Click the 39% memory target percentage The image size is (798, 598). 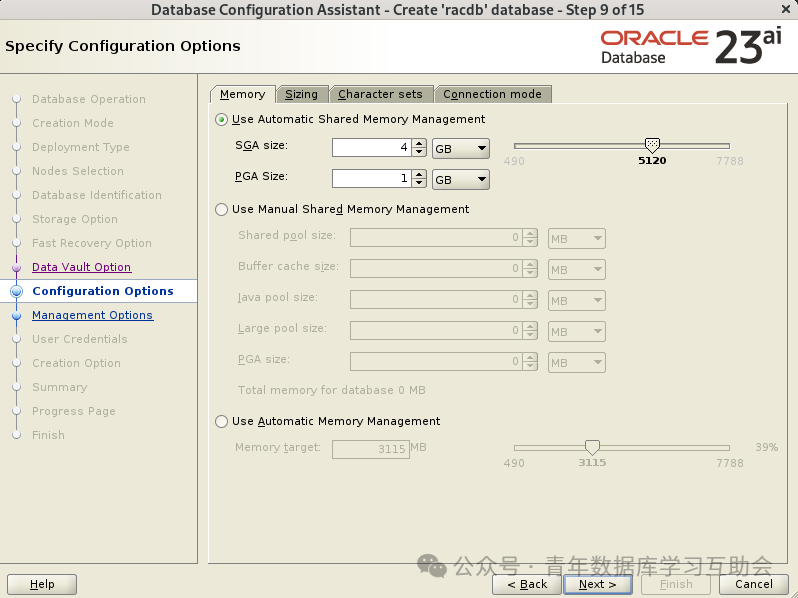pos(766,447)
